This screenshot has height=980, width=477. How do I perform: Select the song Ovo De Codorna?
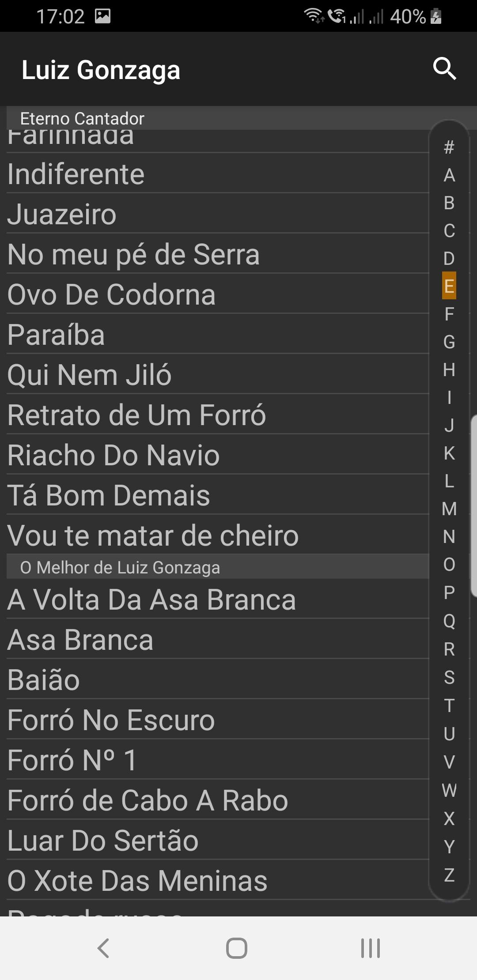(111, 294)
